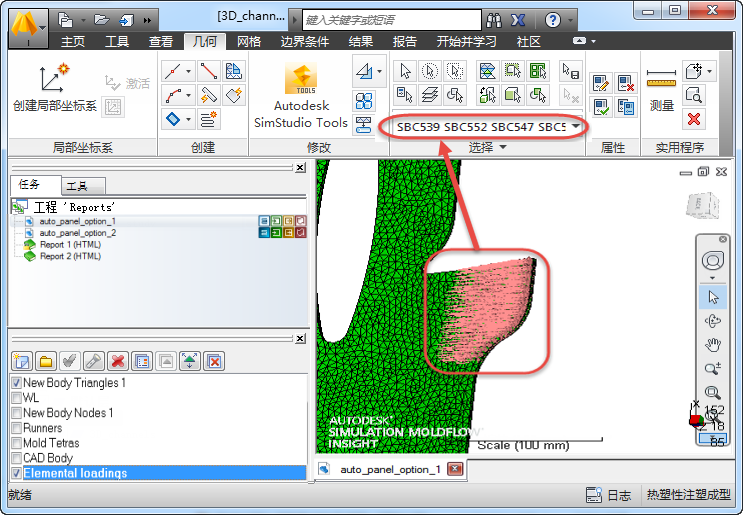743x515 pixels.
Task: Select the Pan hand tool in navigation bar
Action: coord(712,344)
